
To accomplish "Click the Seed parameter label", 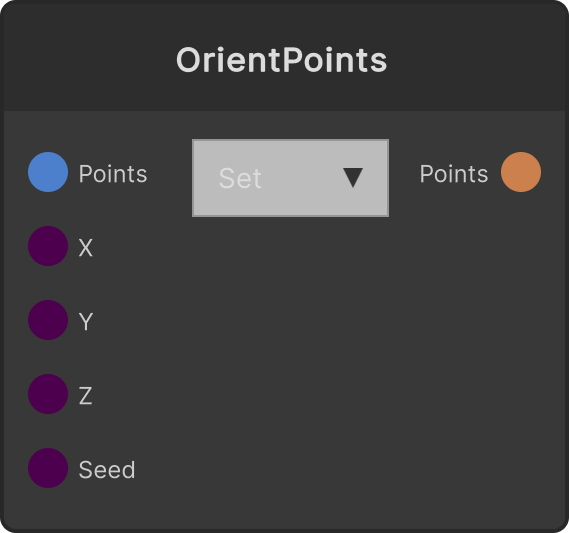I will [107, 470].
